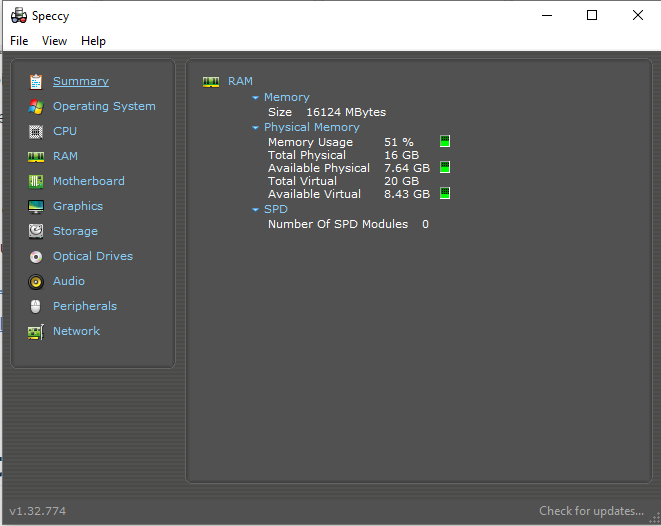The image size is (661, 526).
Task: Open Audio via the speaker icon
Action: pos(36,281)
